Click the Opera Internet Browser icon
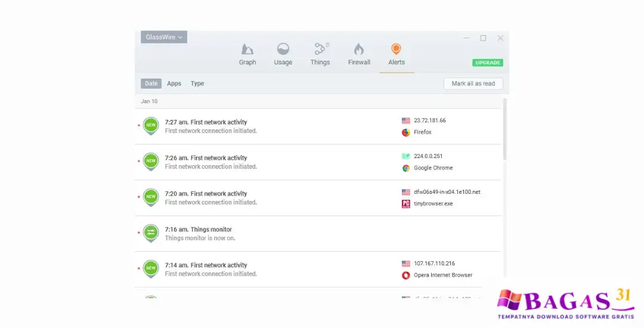The height and width of the screenshot is (328, 644). [x=406, y=275]
